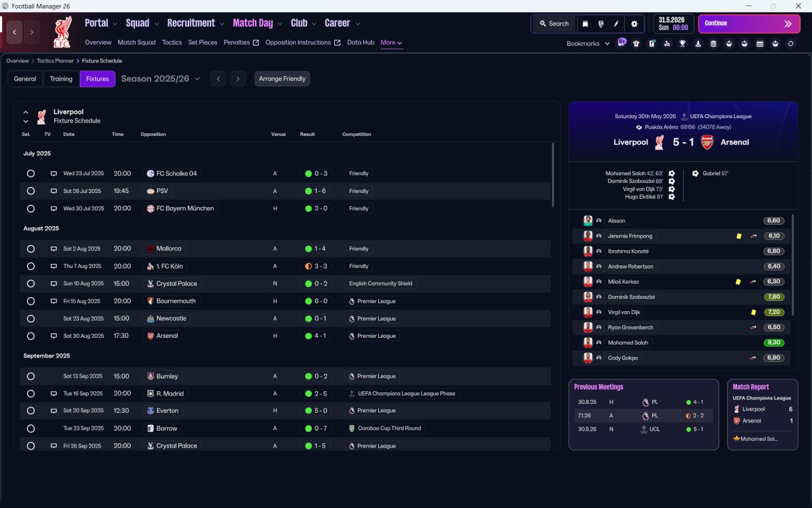
Task: Click the calendar shortcut icon in bookmarks bar
Action: point(760,44)
